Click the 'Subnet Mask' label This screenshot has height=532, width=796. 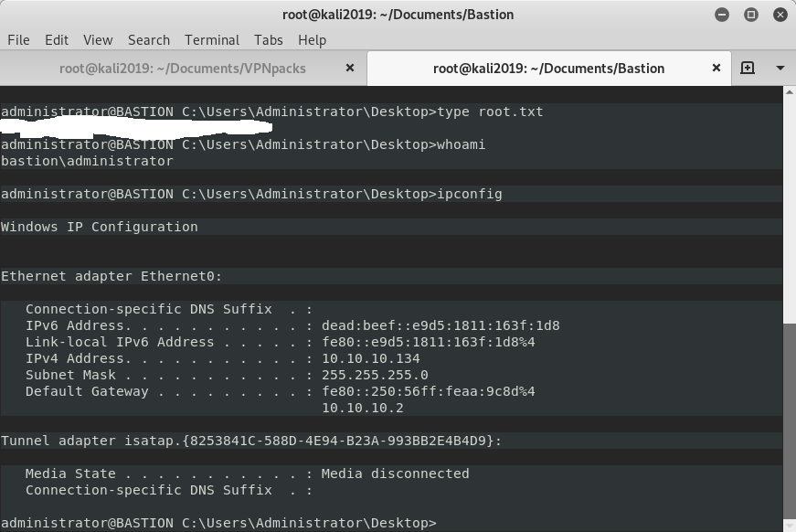[70, 375]
